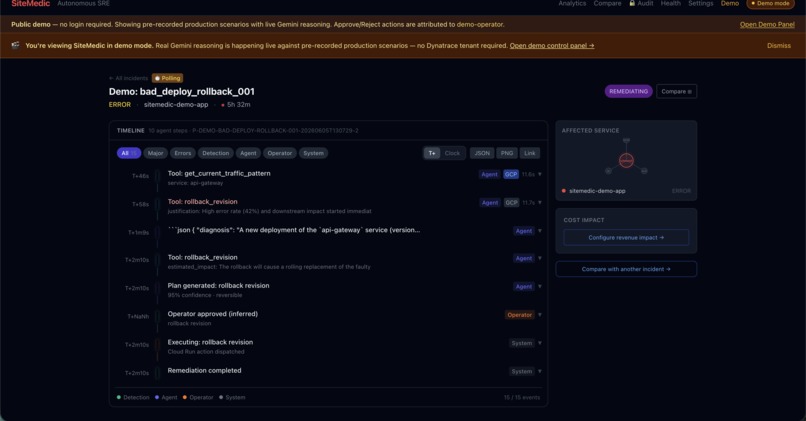Filter timeline by Operator events

[280, 153]
